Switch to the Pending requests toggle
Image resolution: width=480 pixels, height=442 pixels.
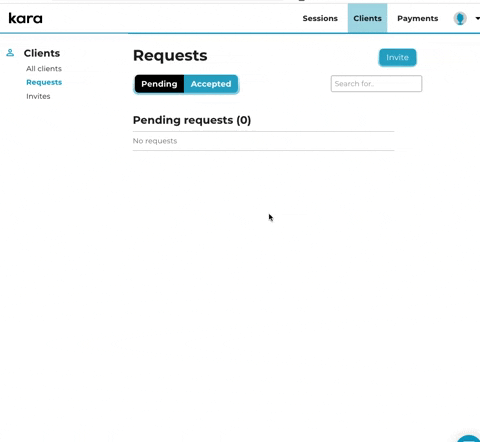[159, 84]
